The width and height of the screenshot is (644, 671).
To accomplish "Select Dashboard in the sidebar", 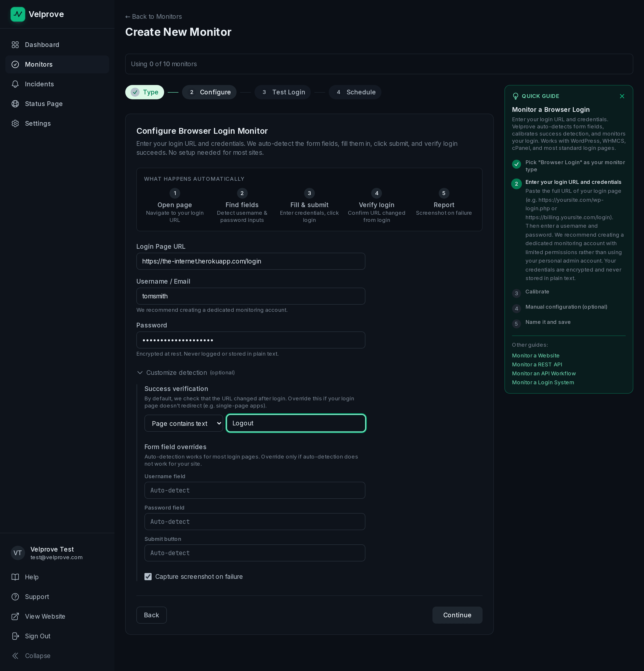I will point(57,45).
